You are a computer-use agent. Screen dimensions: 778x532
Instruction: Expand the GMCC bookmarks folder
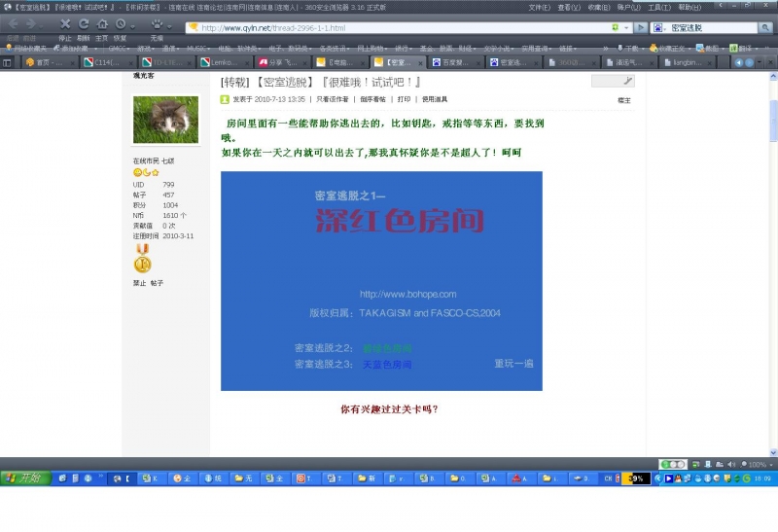119,48
